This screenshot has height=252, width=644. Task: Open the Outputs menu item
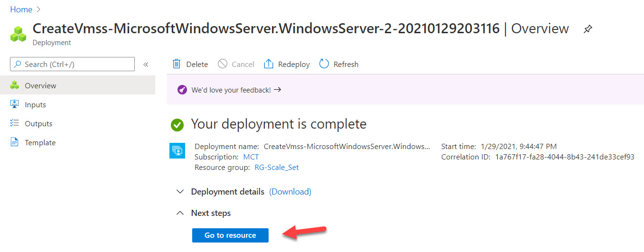(38, 123)
